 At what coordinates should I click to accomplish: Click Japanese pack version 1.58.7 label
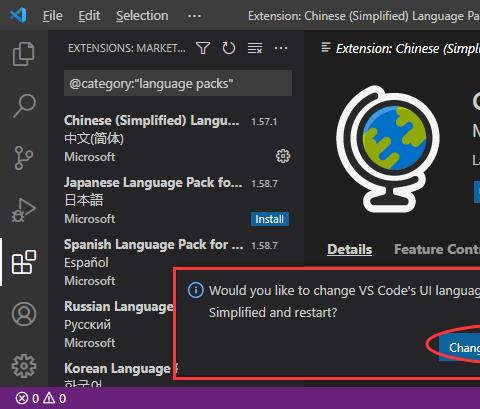tap(264, 184)
